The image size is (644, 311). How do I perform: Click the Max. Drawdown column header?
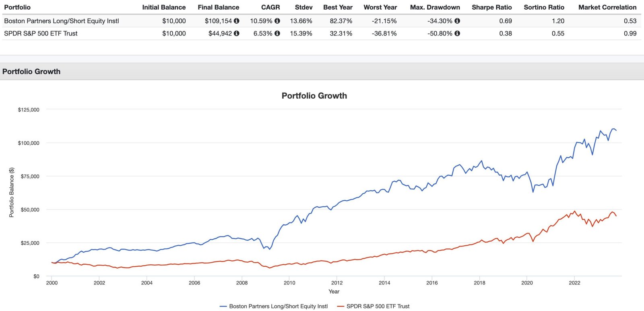click(435, 7)
